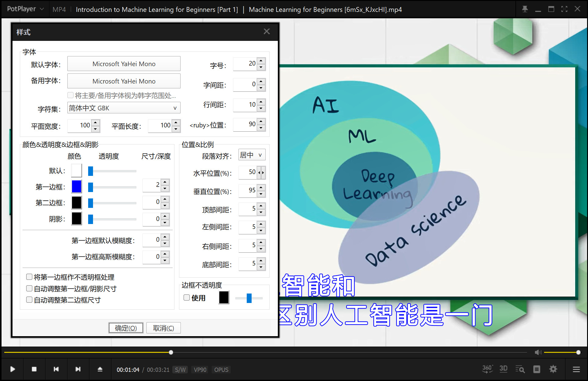Click the 确定(O) button
588x381 pixels.
[126, 328]
